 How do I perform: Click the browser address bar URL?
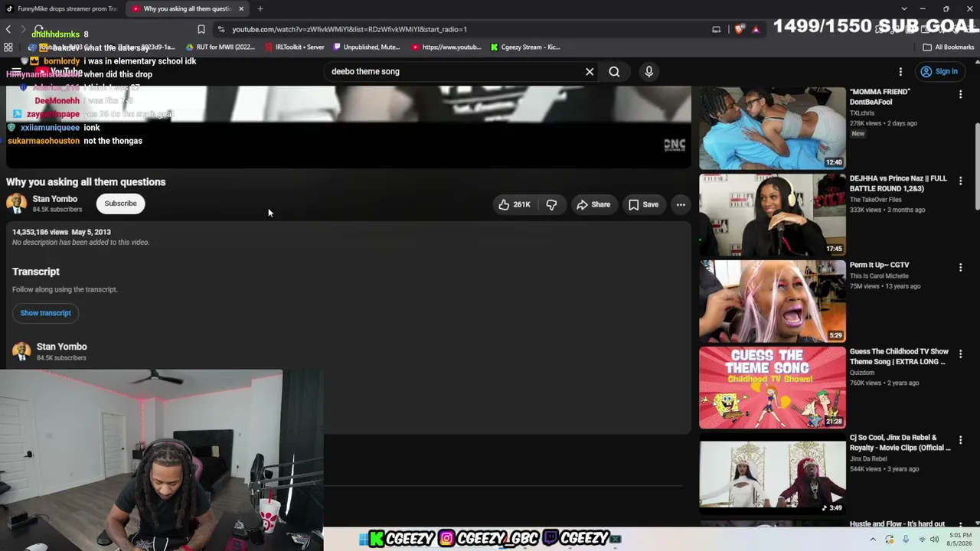(349, 29)
